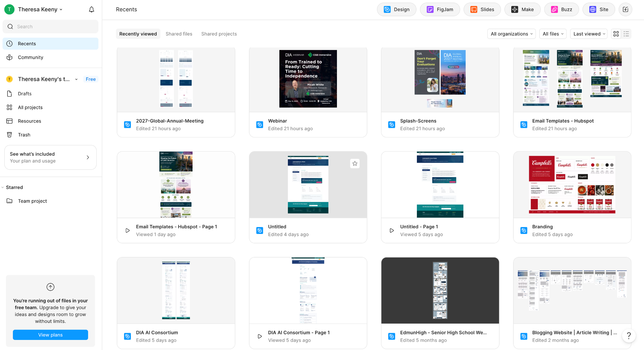The image size is (644, 350).
Task: Select the Recently viewed tab
Action: [x=138, y=34]
